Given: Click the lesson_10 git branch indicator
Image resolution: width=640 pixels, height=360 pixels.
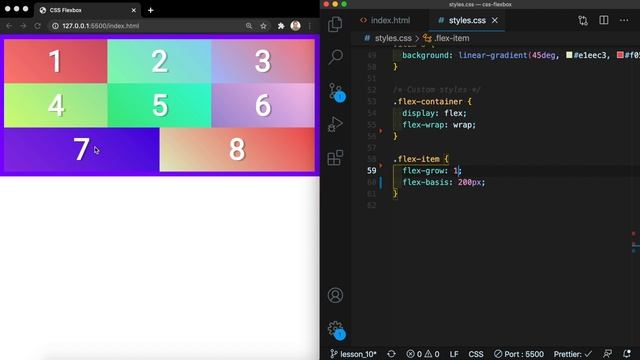Looking at the screenshot, I should tap(353, 354).
